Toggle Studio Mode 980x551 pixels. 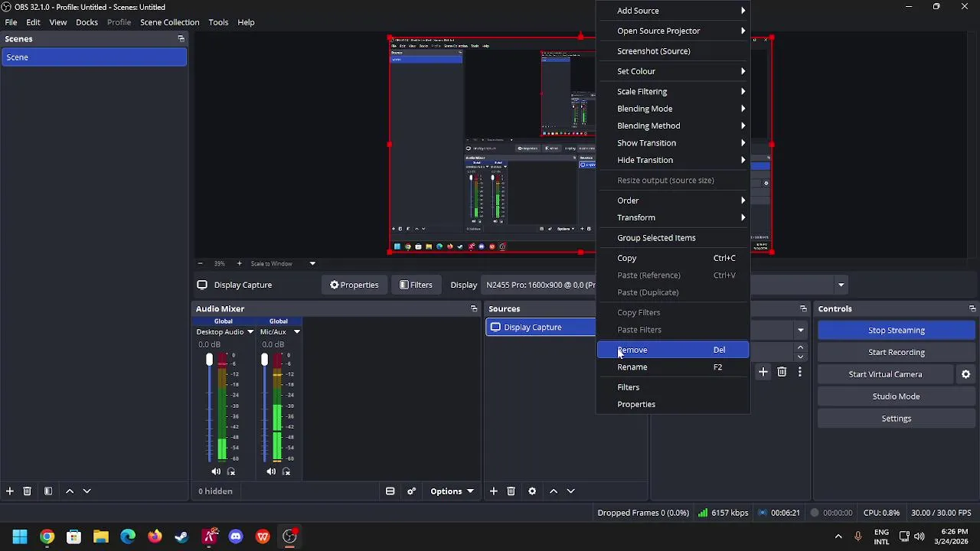(x=896, y=396)
